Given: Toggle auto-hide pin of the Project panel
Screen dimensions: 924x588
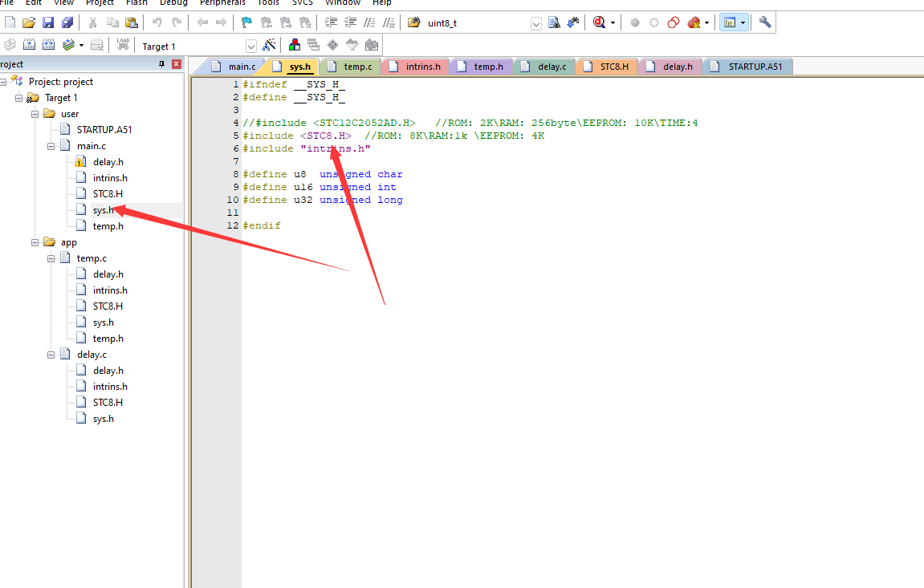Looking at the screenshot, I should pos(162,64).
